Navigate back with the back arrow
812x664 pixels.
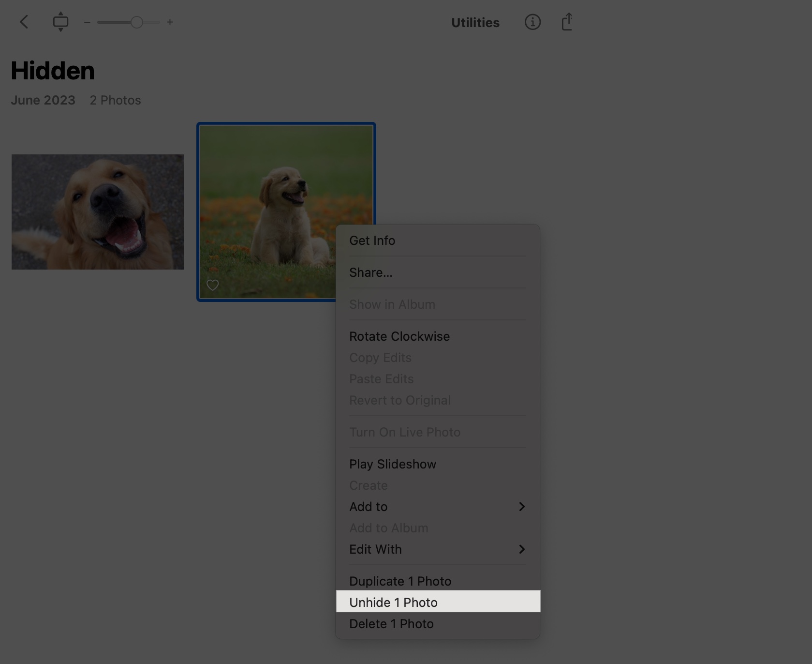pos(24,22)
